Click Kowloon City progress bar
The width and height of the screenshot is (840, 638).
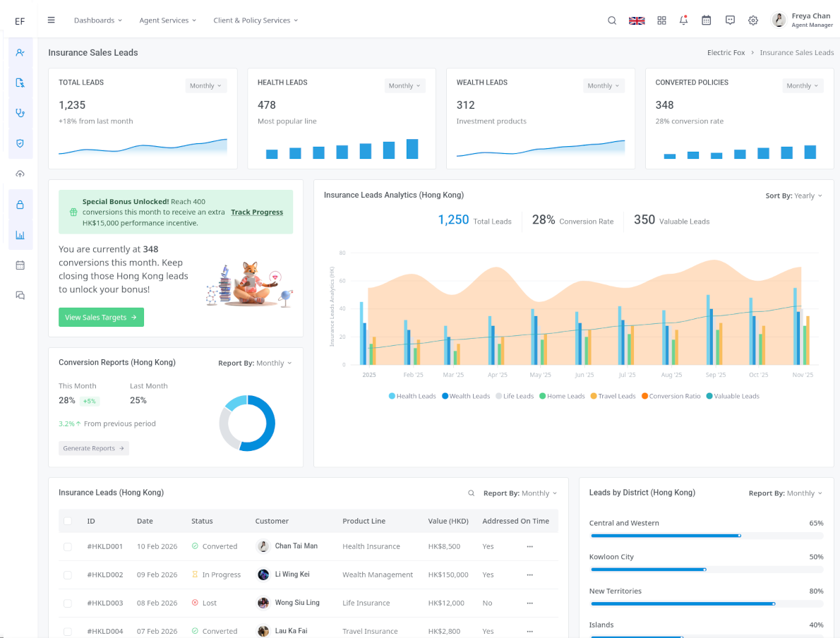click(707, 570)
